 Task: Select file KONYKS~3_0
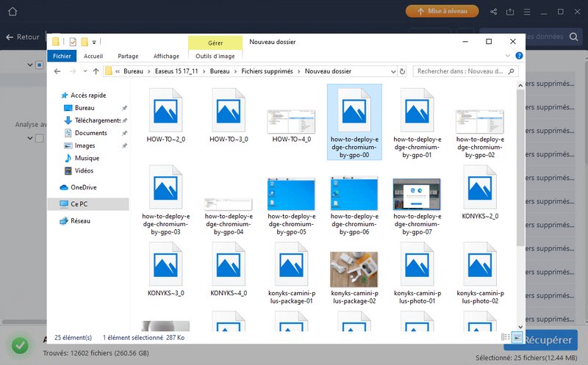click(x=166, y=270)
